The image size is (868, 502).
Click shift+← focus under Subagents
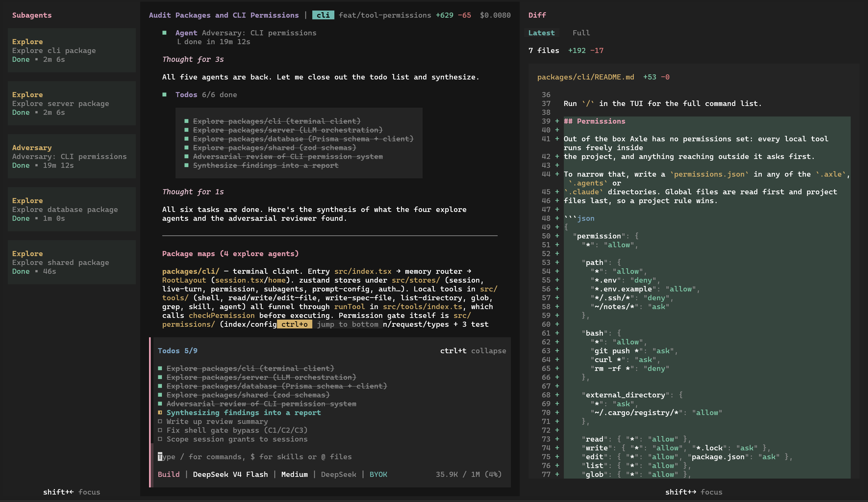point(72,492)
